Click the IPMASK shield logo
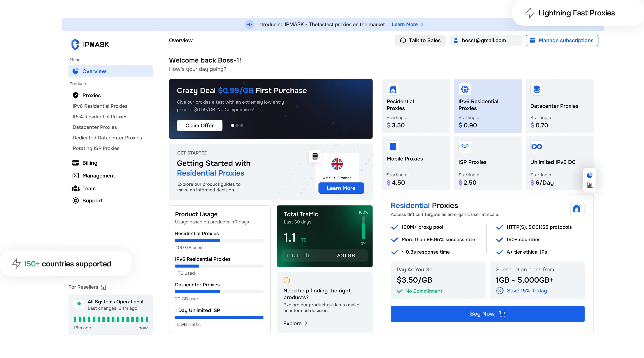The image size is (644, 358). pos(75,44)
